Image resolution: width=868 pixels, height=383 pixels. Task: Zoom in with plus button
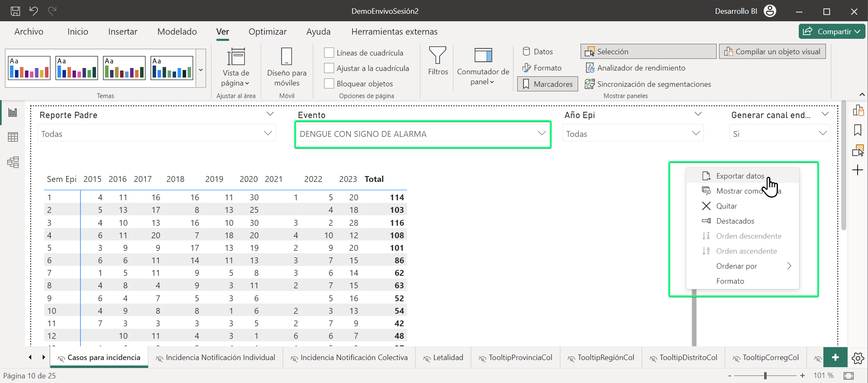click(x=802, y=376)
